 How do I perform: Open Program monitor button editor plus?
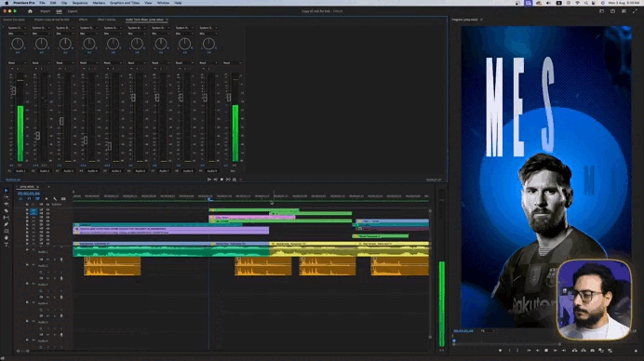click(x=636, y=351)
